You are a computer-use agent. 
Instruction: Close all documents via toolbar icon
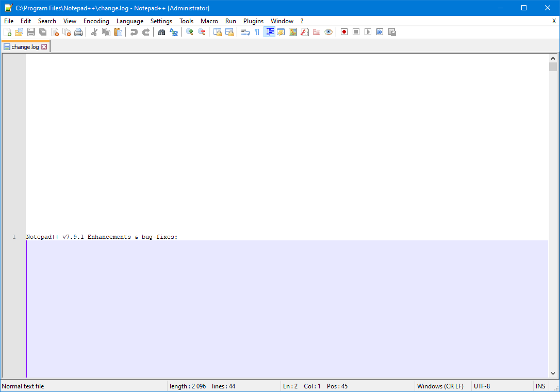(x=67, y=32)
